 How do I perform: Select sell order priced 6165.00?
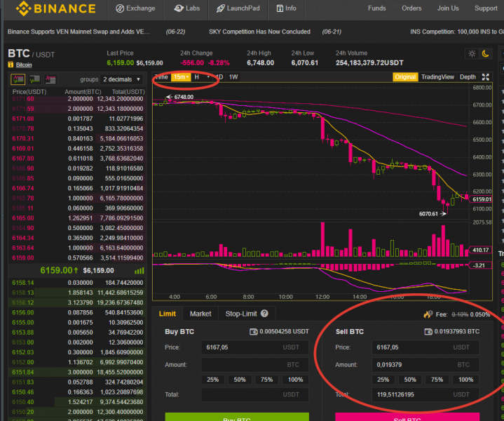tap(78, 218)
